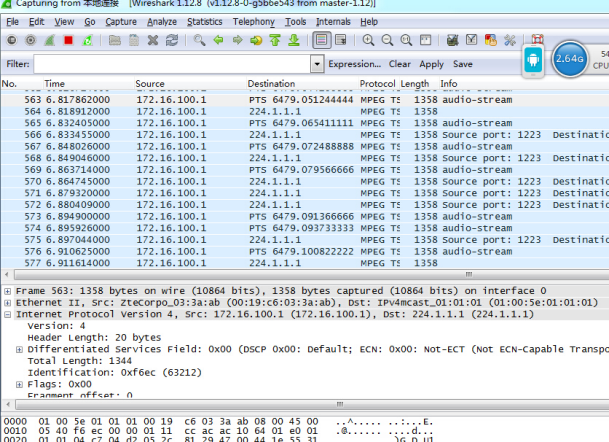Sort by the Destination column header

pyautogui.click(x=302, y=84)
